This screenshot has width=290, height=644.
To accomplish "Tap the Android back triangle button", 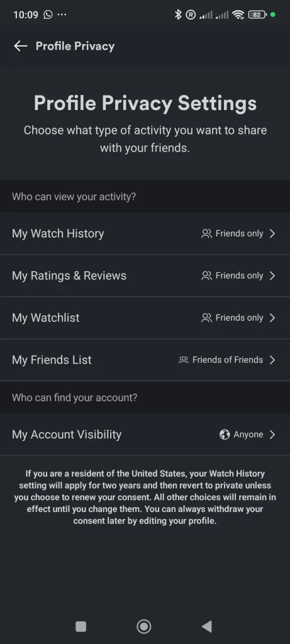I will click(206, 626).
